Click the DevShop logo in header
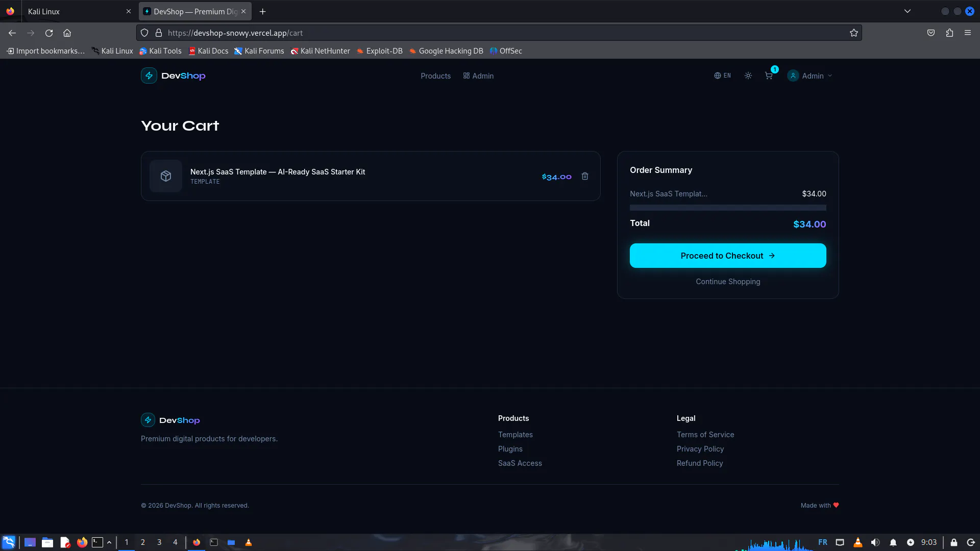This screenshot has width=980, height=551. [173, 76]
